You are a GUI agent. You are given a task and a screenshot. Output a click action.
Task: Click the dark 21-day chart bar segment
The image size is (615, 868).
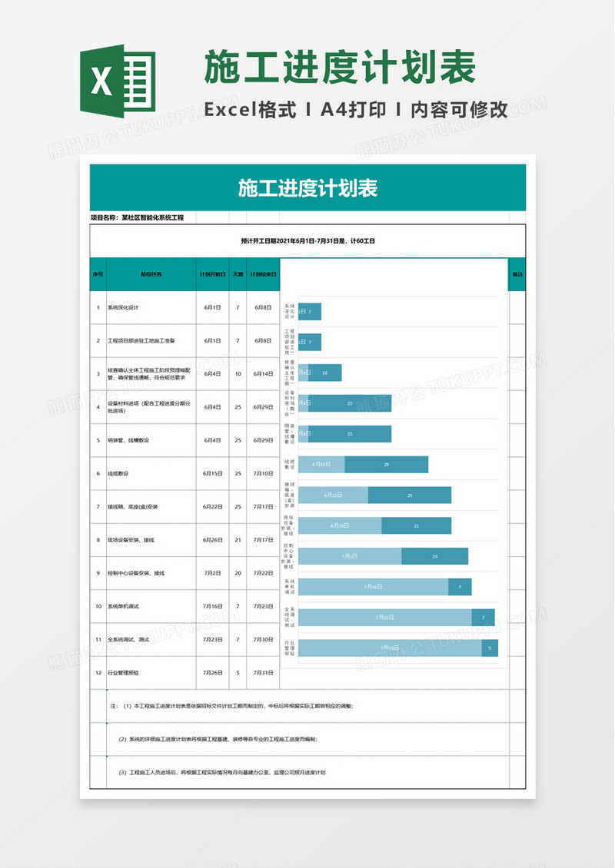point(416,526)
